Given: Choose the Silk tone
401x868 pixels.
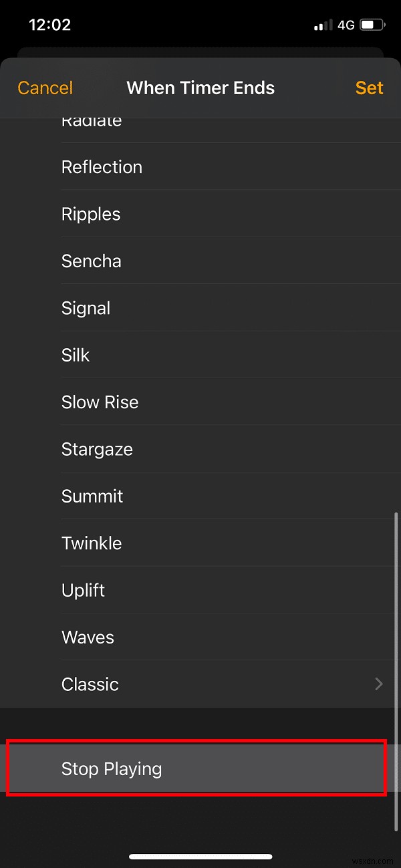Looking at the screenshot, I should (75, 355).
